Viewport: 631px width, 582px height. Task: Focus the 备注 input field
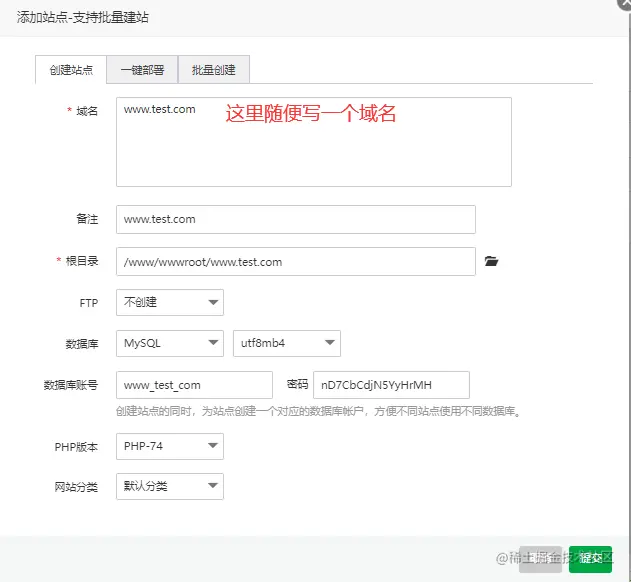[x=296, y=219]
